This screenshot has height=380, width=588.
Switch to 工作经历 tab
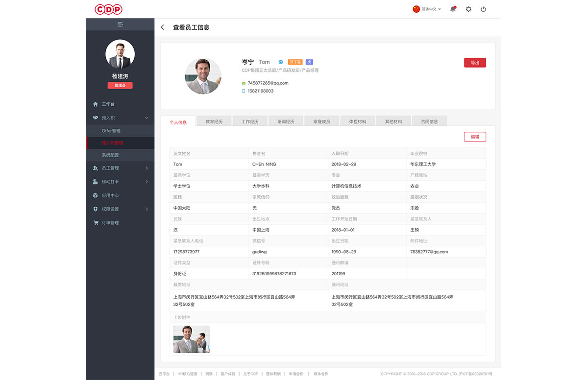click(x=250, y=121)
